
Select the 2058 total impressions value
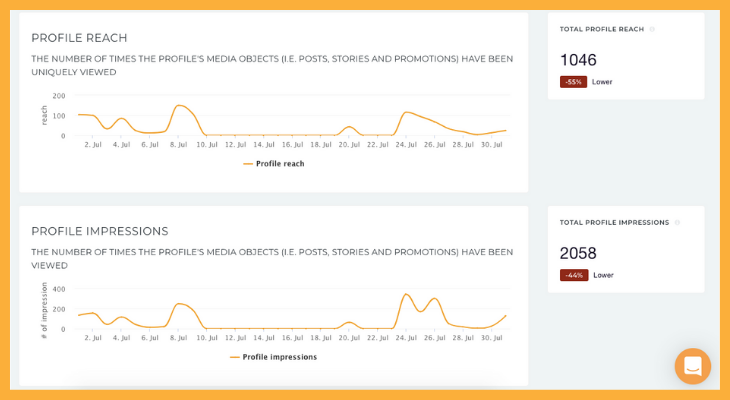coord(578,253)
